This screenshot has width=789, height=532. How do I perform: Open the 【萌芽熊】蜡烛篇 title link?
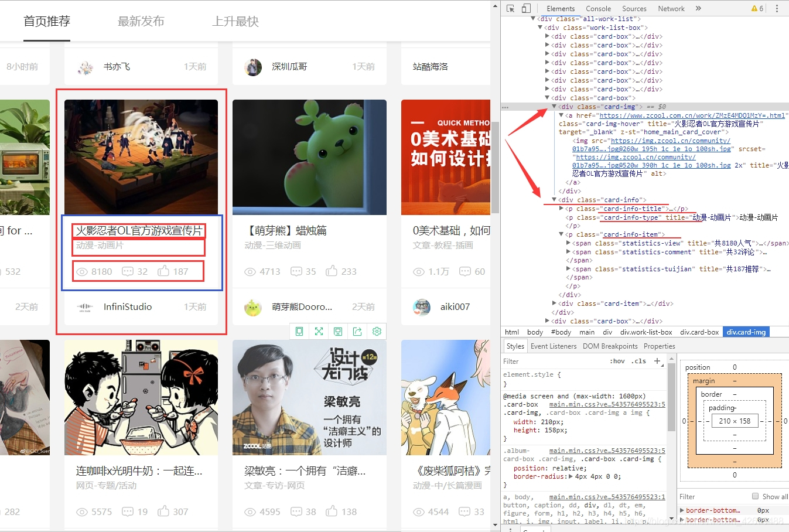point(285,230)
